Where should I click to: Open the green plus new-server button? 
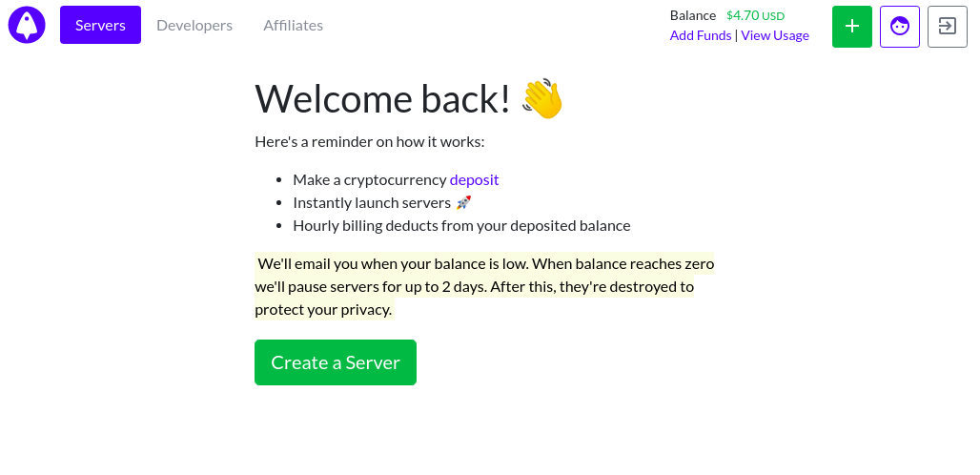[x=852, y=27]
